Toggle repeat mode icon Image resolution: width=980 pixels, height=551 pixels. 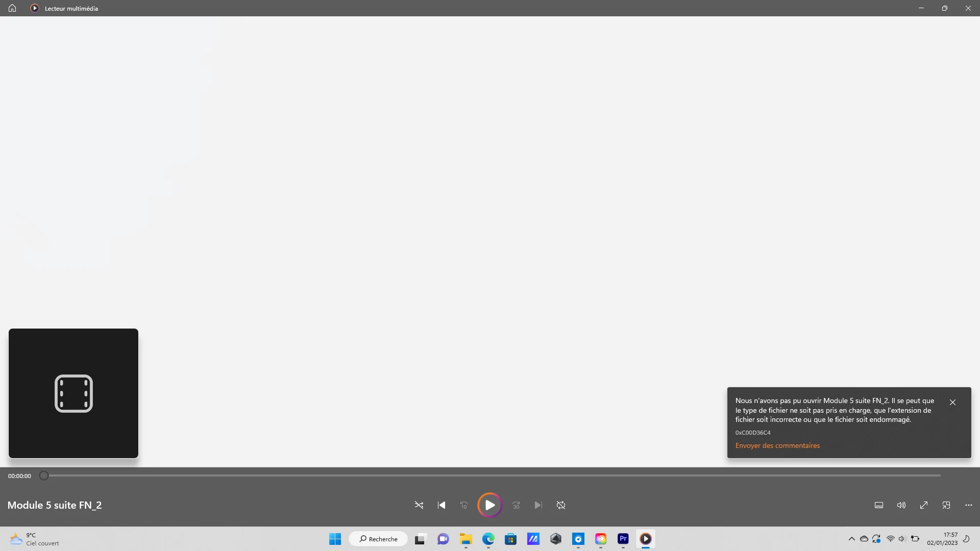point(561,505)
